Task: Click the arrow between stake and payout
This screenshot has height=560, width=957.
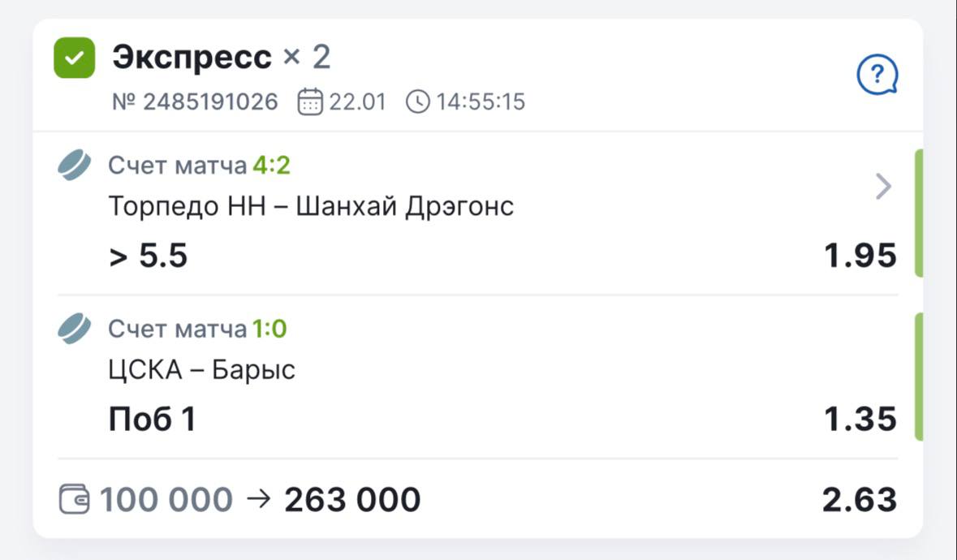Action: 257,499
